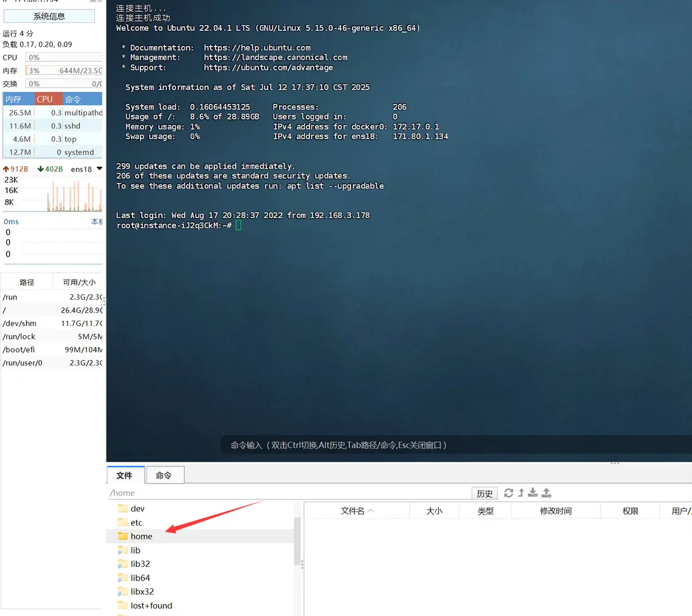This screenshot has width=692, height=616.
Task: Click the lost+found folder icon
Action: [x=123, y=605]
